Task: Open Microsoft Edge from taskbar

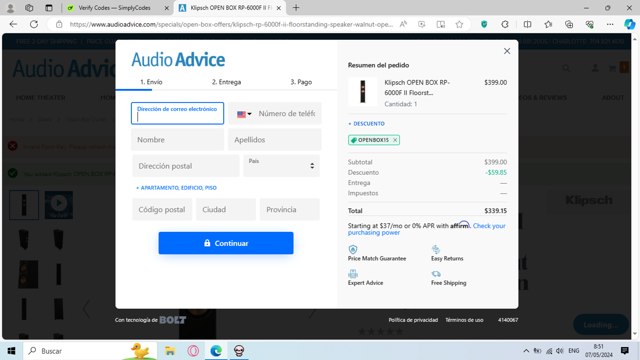Action: (x=216, y=351)
